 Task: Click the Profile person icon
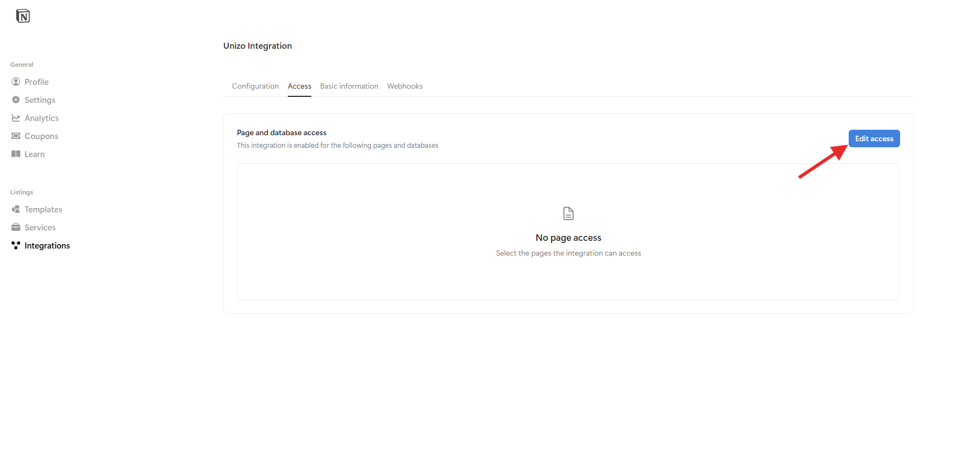[16, 82]
